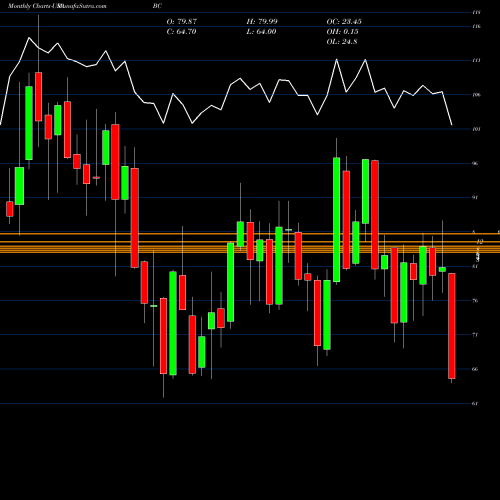Click the 111 price axis label

(x=476, y=60)
